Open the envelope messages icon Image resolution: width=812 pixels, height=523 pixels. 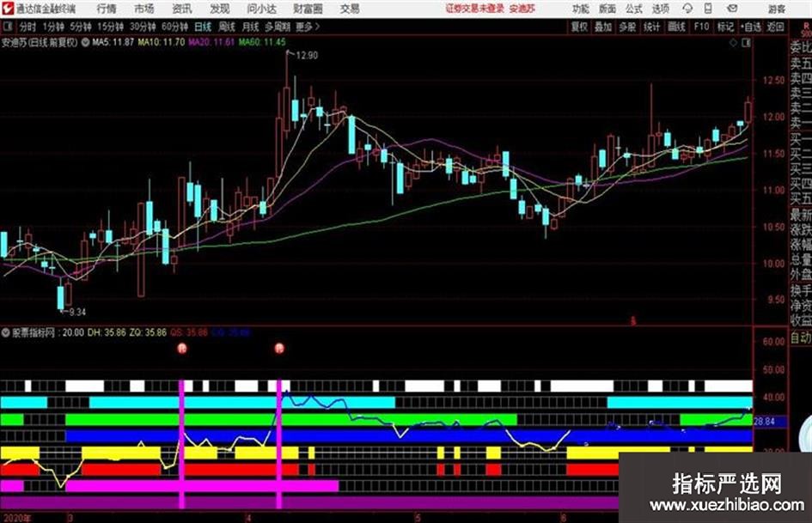[x=732, y=9]
